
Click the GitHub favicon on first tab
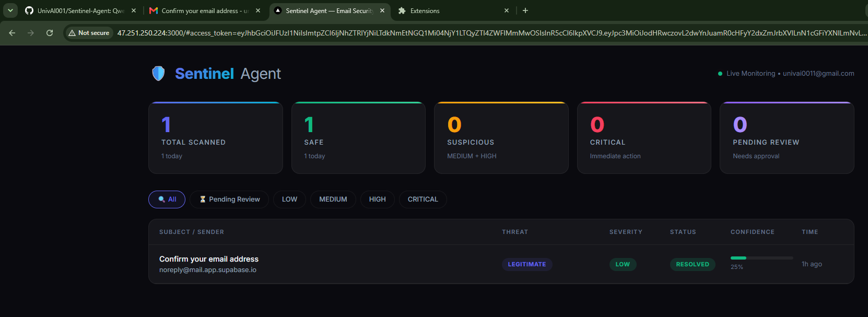pos(29,10)
